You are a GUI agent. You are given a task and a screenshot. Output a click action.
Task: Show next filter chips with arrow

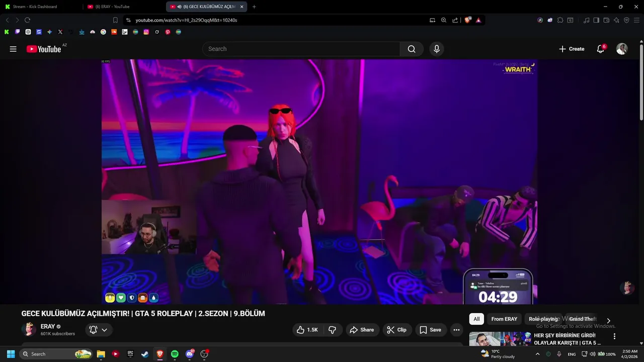tap(608, 321)
